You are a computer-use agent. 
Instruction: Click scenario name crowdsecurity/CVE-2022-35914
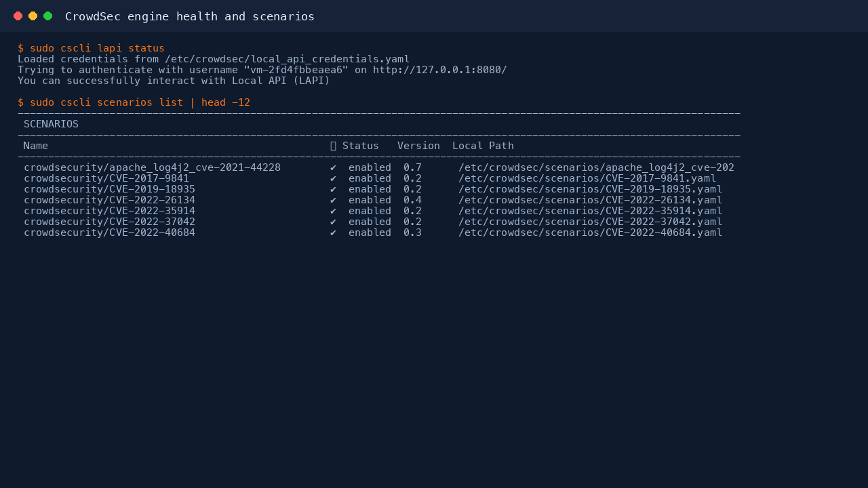tap(109, 211)
